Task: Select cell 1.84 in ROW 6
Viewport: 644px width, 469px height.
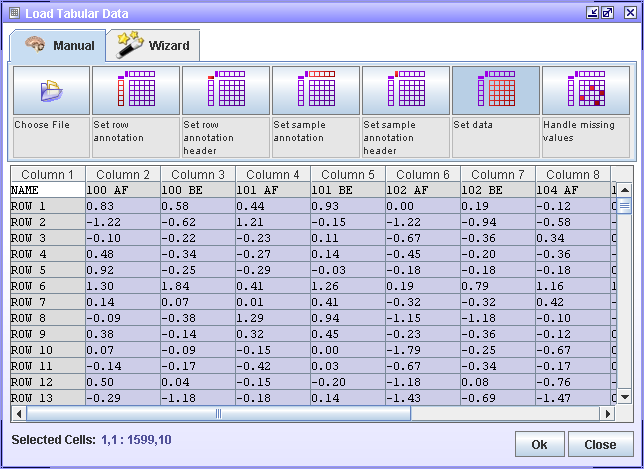Action: click(198, 286)
